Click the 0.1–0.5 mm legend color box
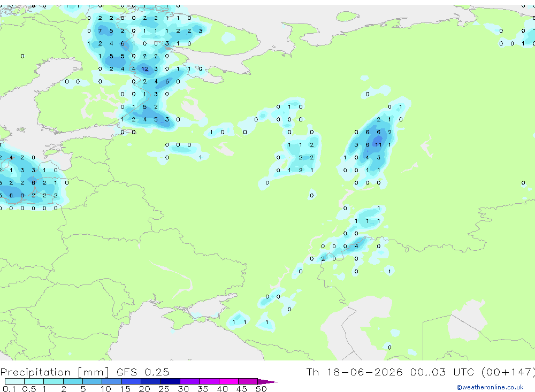Viewport: 535px width, 392px height. tap(14, 381)
